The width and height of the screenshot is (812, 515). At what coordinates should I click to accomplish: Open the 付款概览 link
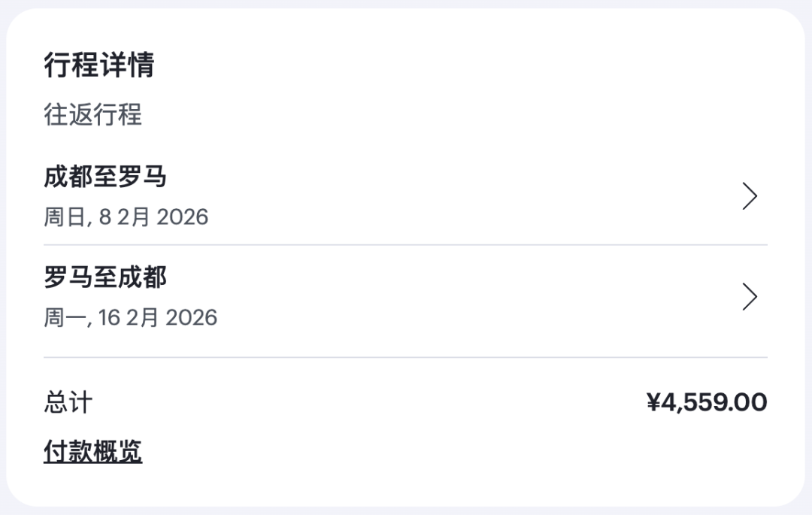click(x=92, y=452)
